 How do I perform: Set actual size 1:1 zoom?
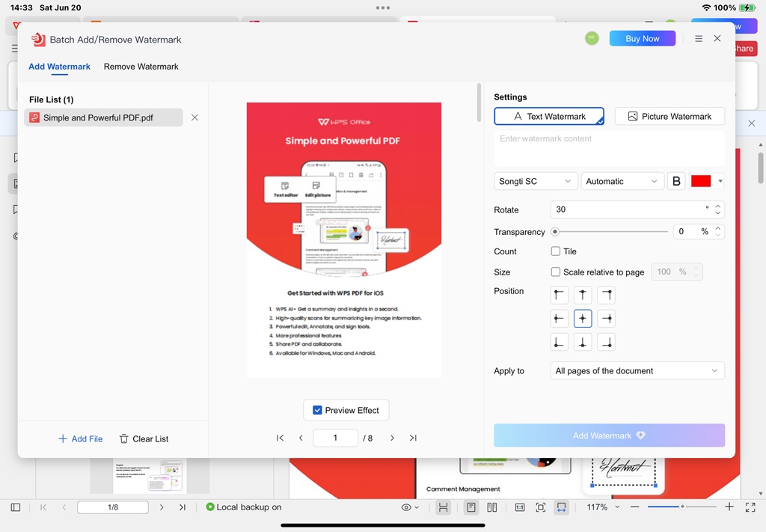coord(520,507)
